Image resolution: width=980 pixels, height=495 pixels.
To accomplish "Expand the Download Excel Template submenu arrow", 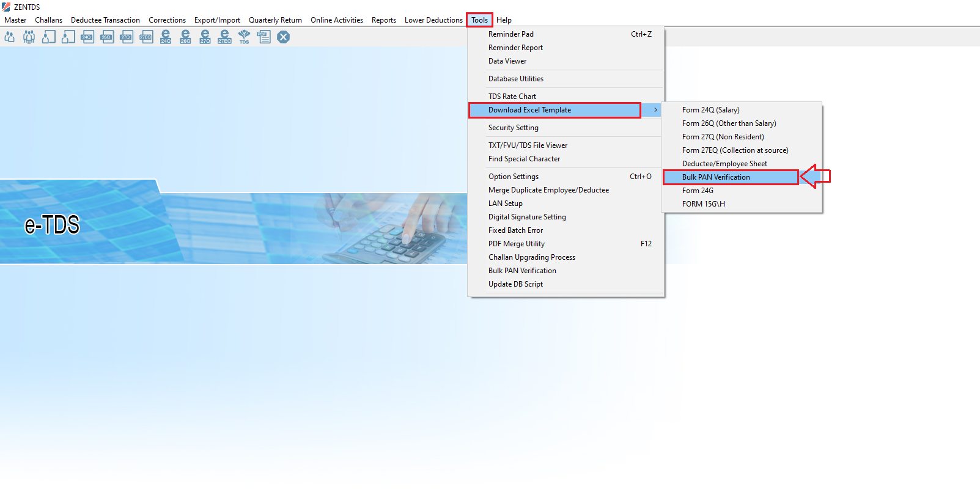I will 655,110.
